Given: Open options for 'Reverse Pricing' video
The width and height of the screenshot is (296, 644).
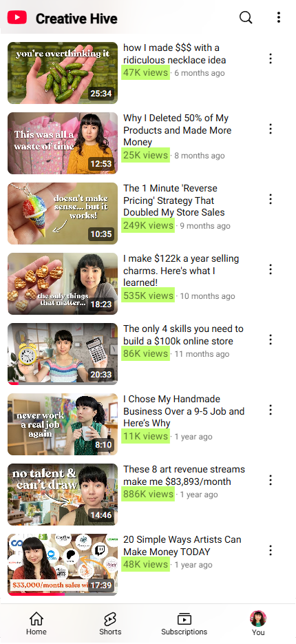Looking at the screenshot, I should 270,199.
